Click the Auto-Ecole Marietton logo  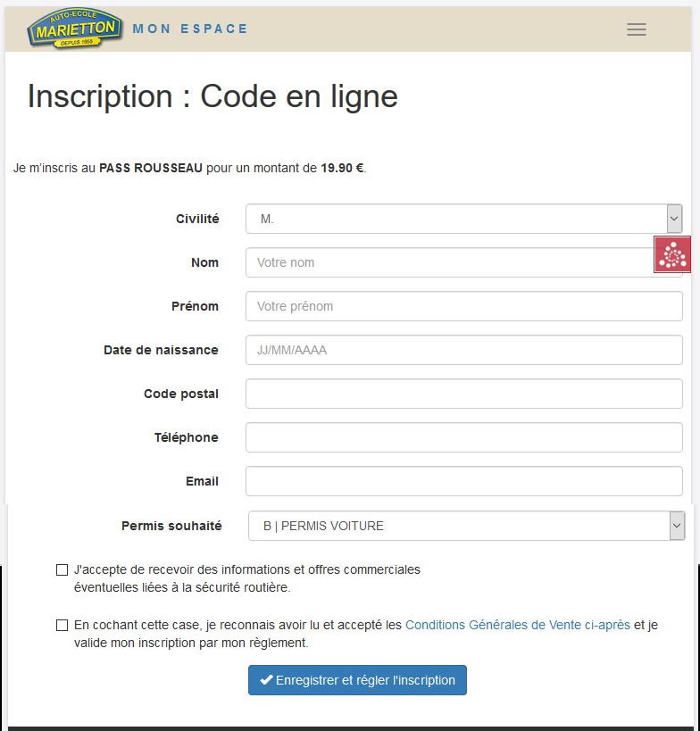74,29
